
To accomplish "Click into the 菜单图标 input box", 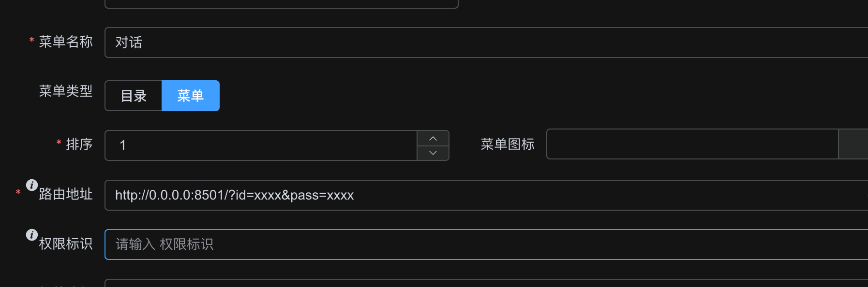I will [x=692, y=144].
